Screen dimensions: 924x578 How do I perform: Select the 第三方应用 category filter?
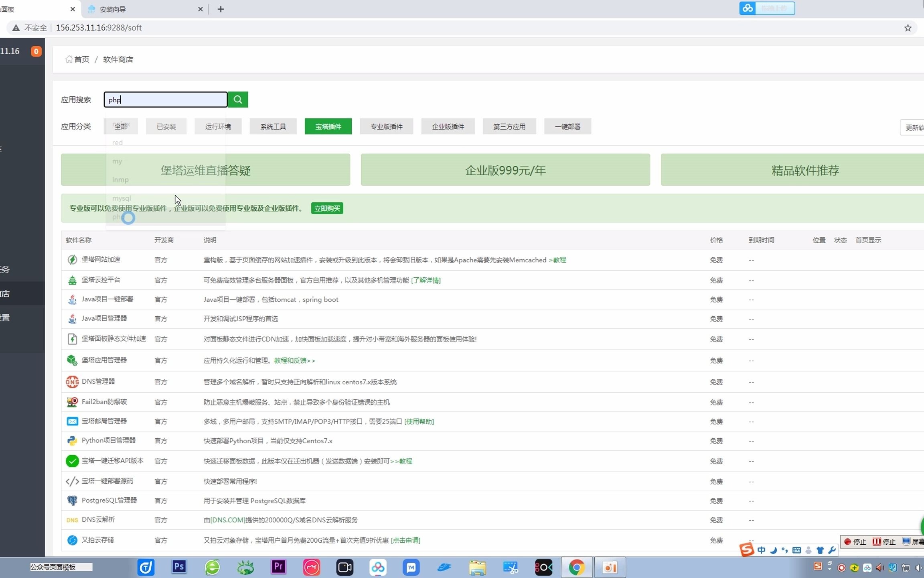click(509, 126)
